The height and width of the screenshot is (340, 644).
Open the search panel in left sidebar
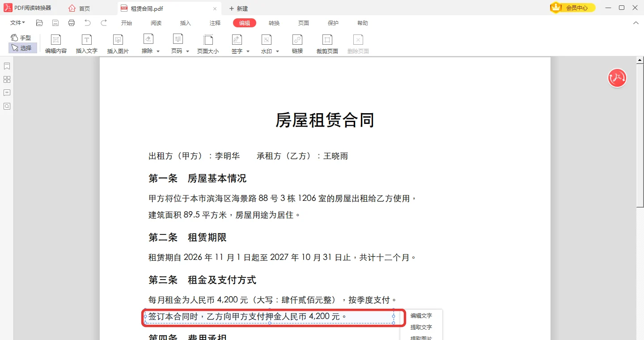(x=7, y=106)
